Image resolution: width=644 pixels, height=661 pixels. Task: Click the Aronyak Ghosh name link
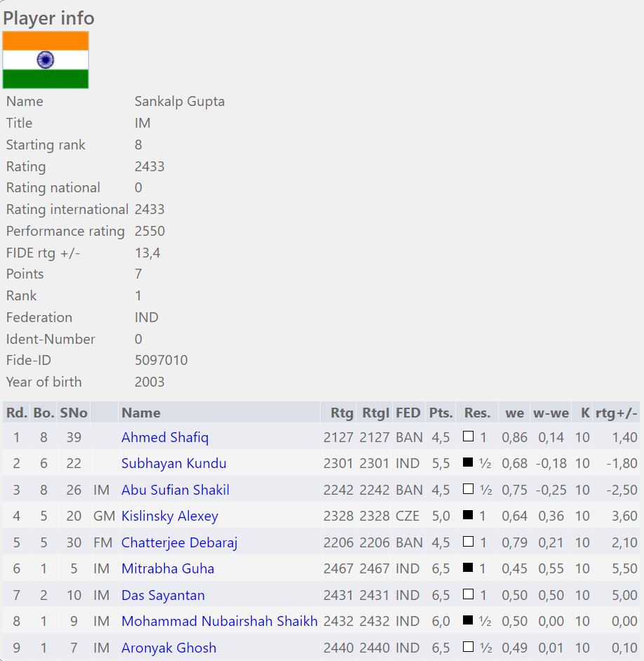pyautogui.click(x=168, y=648)
